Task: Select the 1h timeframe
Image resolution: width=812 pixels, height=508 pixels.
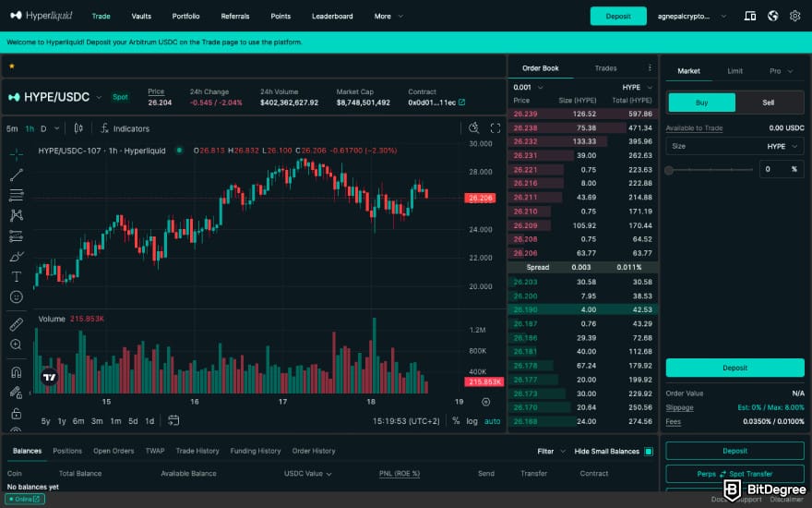Action: 30,128
